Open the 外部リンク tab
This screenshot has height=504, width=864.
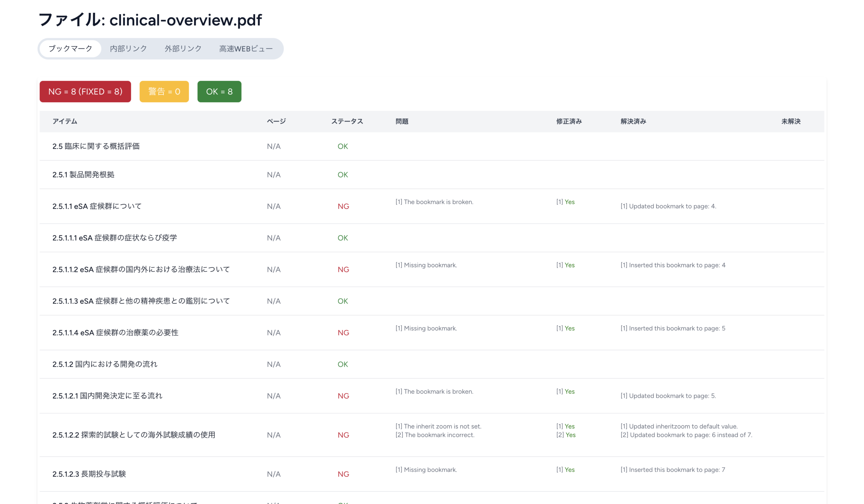point(183,49)
